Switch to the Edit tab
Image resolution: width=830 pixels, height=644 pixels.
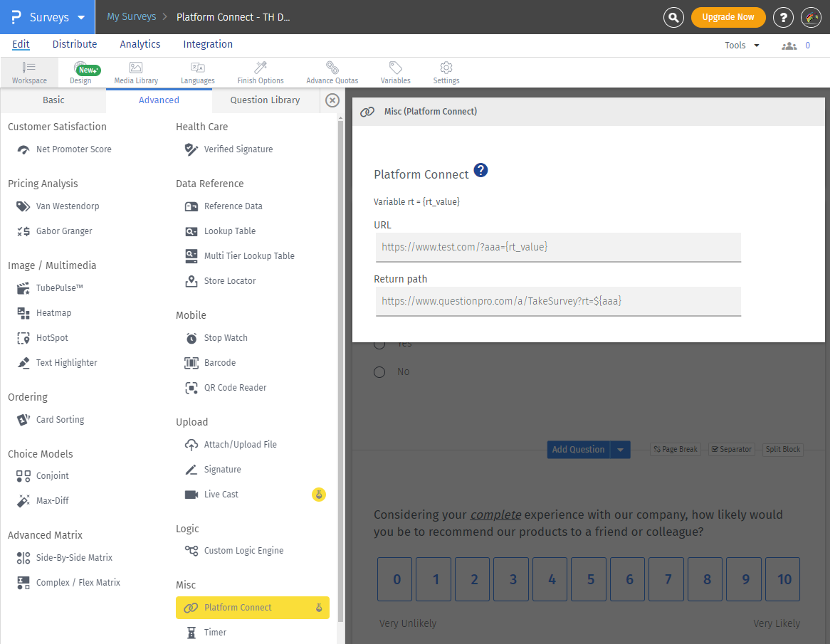click(x=21, y=44)
